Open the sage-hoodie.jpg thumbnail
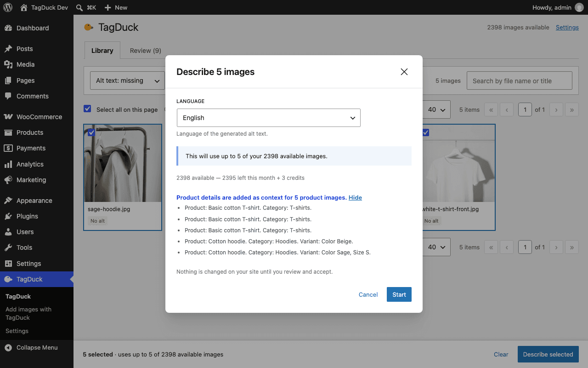 [x=123, y=163]
